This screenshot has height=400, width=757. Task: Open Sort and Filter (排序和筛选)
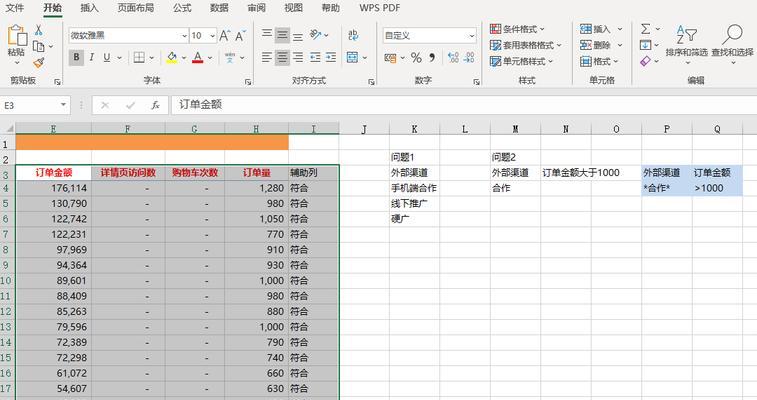[686, 42]
